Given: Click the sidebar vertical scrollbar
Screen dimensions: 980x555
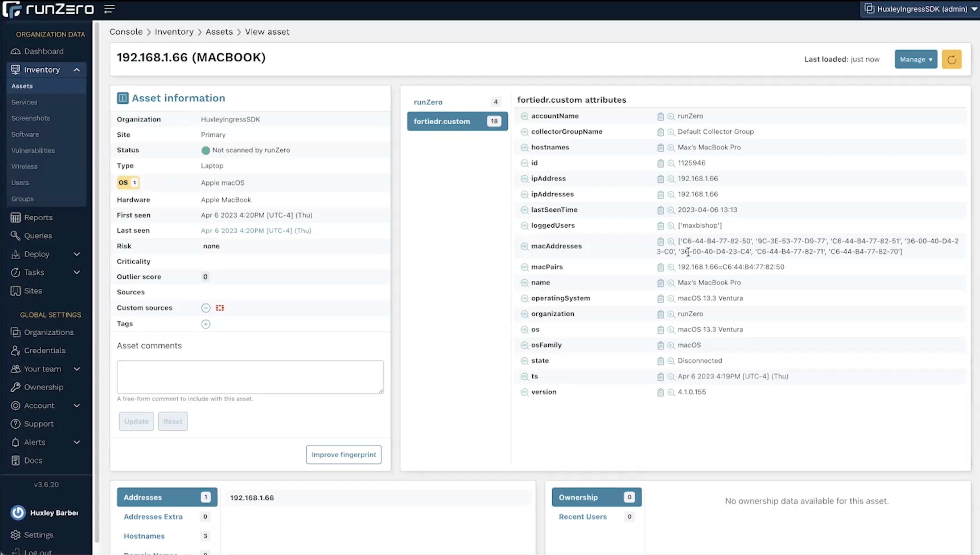Looking at the screenshot, I should [x=97, y=282].
